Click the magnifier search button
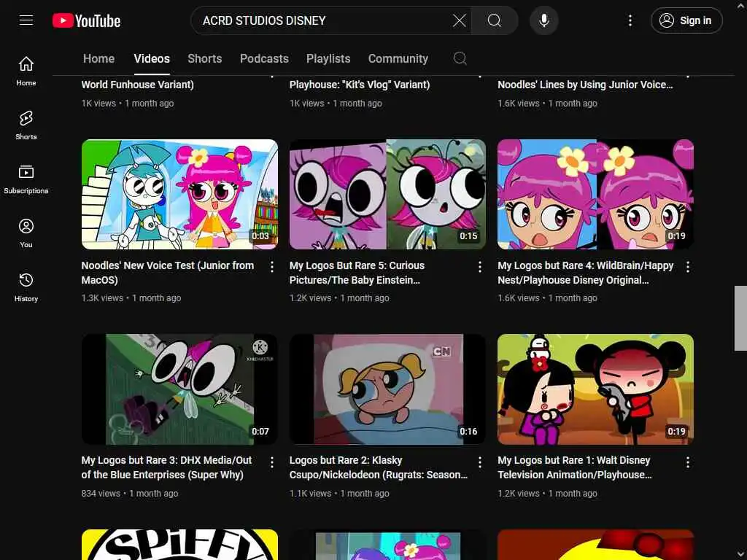 [x=495, y=20]
